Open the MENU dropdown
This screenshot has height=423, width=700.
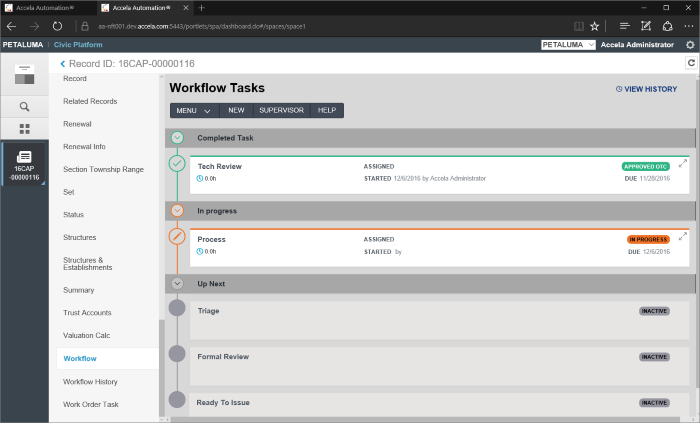tap(194, 110)
